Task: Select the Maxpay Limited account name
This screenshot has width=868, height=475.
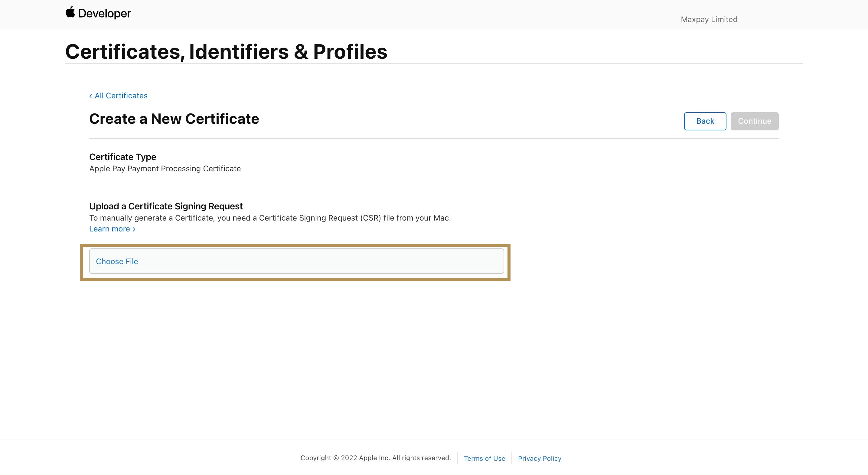Action: pyautogui.click(x=709, y=19)
